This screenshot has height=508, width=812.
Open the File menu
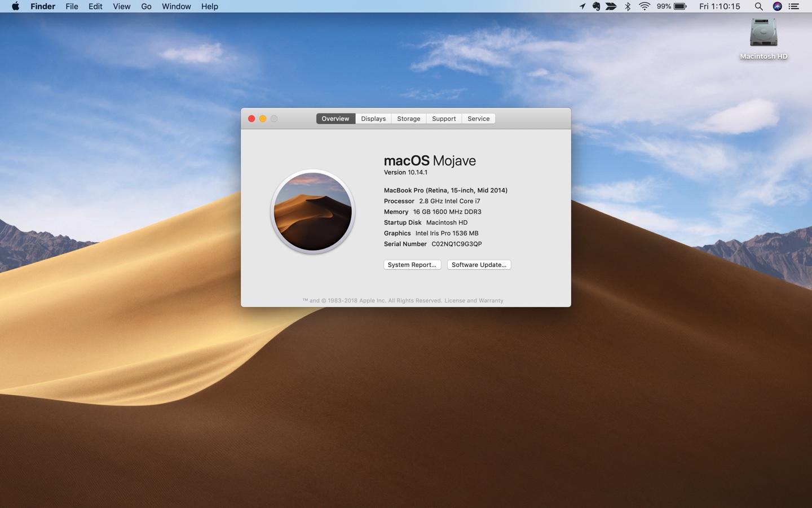[x=72, y=6]
